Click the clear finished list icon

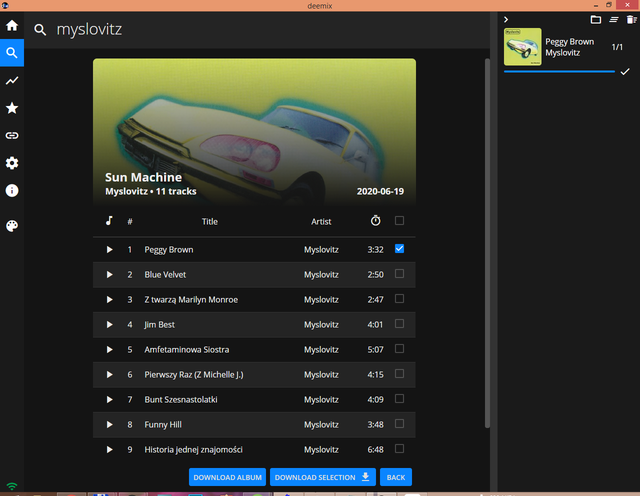click(613, 20)
